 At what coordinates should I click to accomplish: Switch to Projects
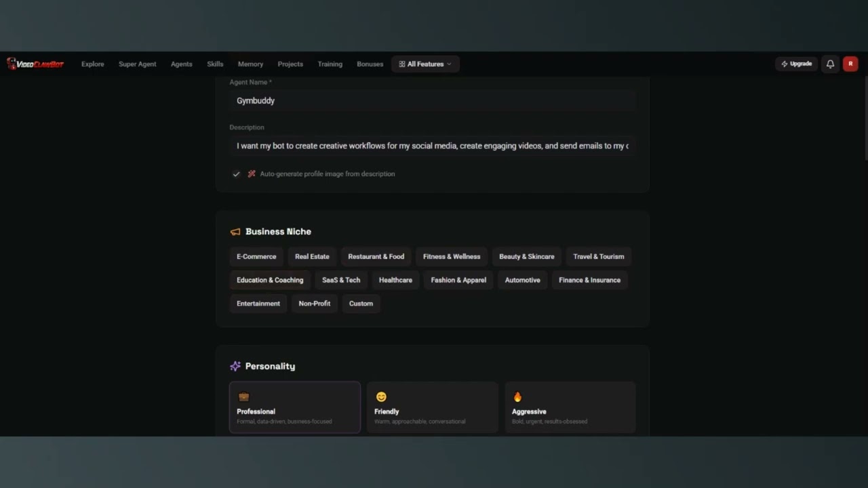pyautogui.click(x=290, y=64)
